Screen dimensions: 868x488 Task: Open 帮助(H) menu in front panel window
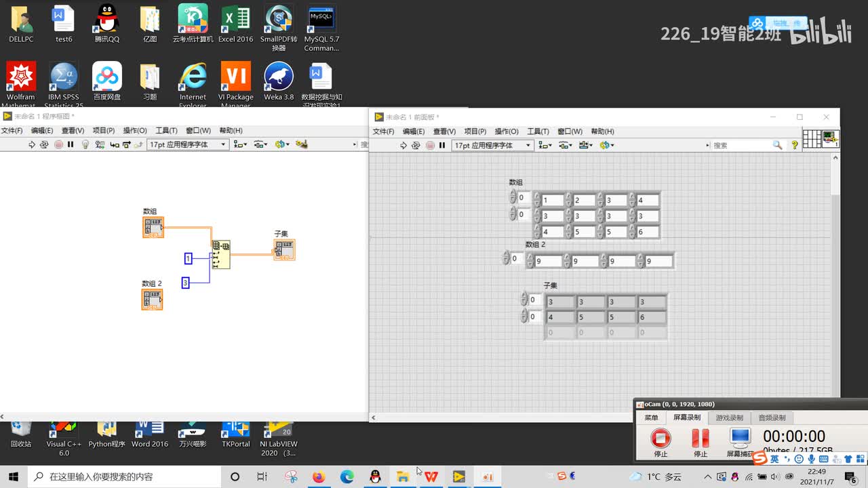(x=602, y=131)
